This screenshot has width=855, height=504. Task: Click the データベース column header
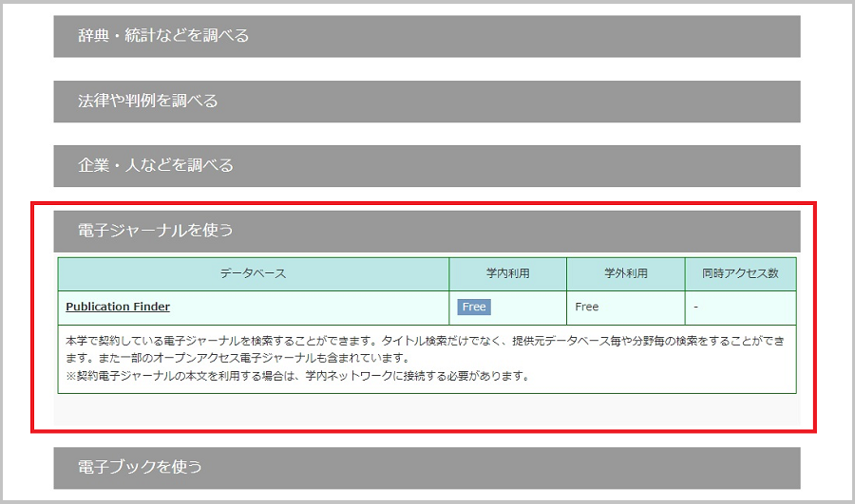[253, 273]
